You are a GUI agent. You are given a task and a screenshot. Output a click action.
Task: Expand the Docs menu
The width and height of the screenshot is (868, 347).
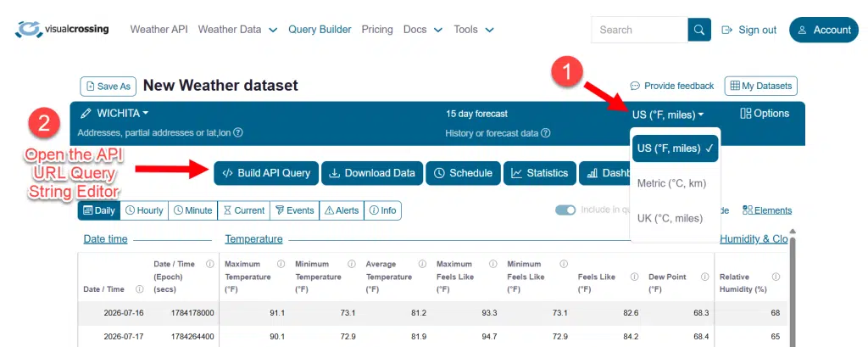[423, 30]
